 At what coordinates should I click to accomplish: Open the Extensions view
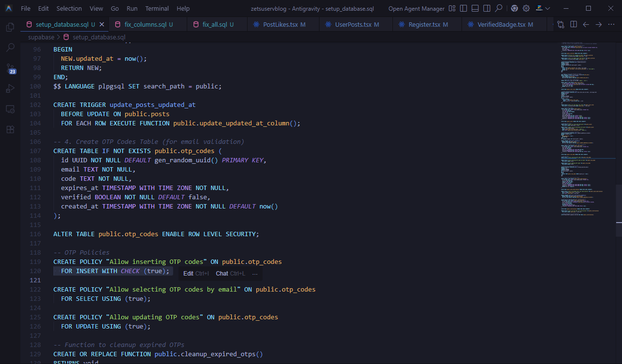click(x=10, y=130)
